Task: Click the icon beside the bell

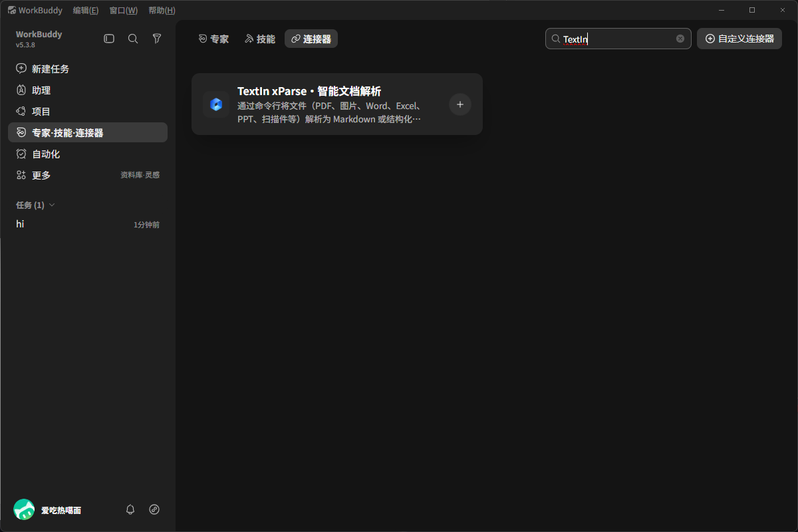Action: [x=154, y=509]
